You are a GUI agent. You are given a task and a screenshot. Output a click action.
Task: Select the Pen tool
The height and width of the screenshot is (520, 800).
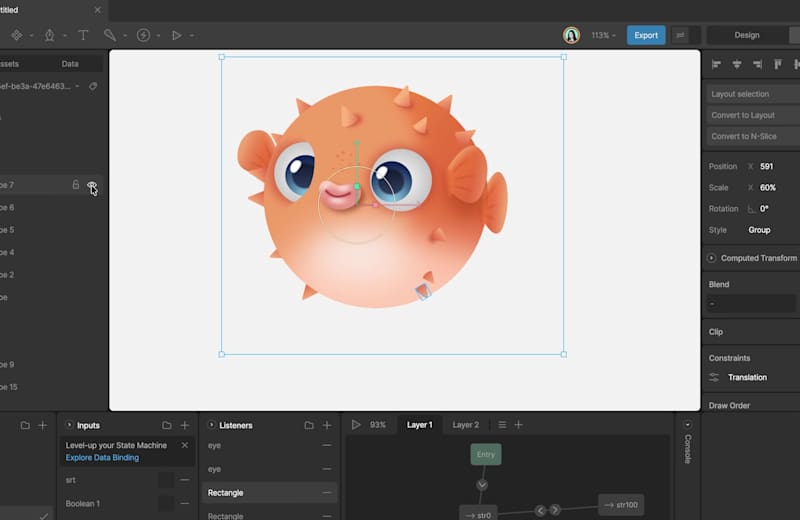(x=49, y=35)
